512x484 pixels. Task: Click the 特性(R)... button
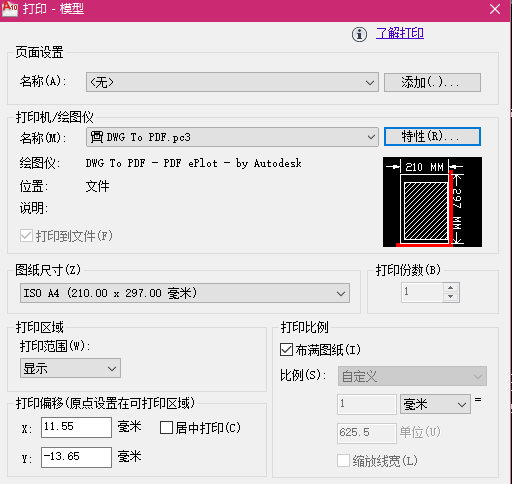tap(432, 136)
